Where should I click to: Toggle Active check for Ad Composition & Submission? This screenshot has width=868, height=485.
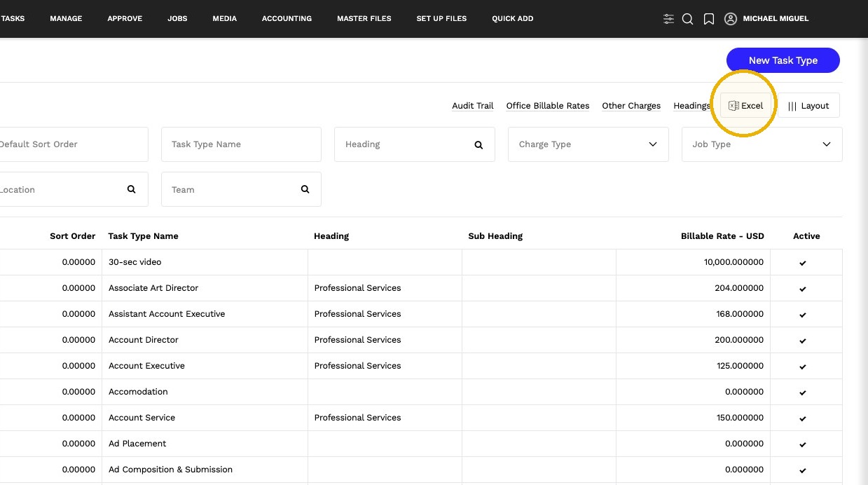pyautogui.click(x=803, y=470)
